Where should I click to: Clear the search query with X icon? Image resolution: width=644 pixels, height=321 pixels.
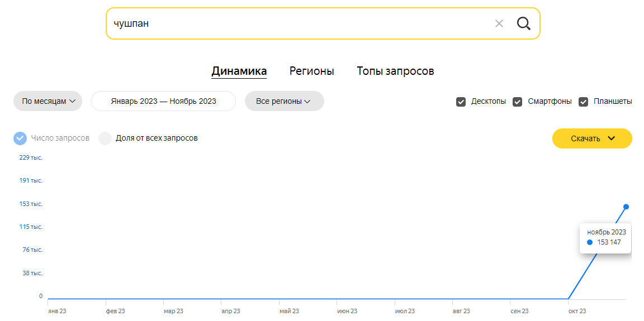click(499, 24)
